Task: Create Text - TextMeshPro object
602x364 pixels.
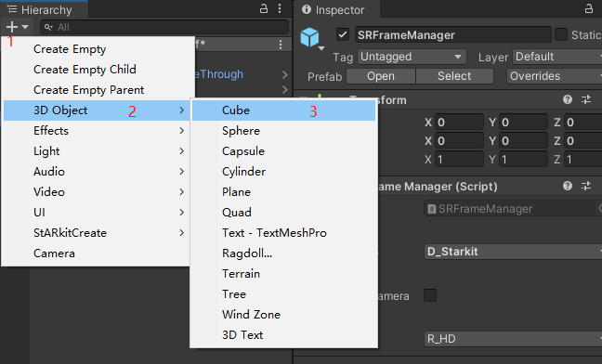Action: pyautogui.click(x=283, y=233)
